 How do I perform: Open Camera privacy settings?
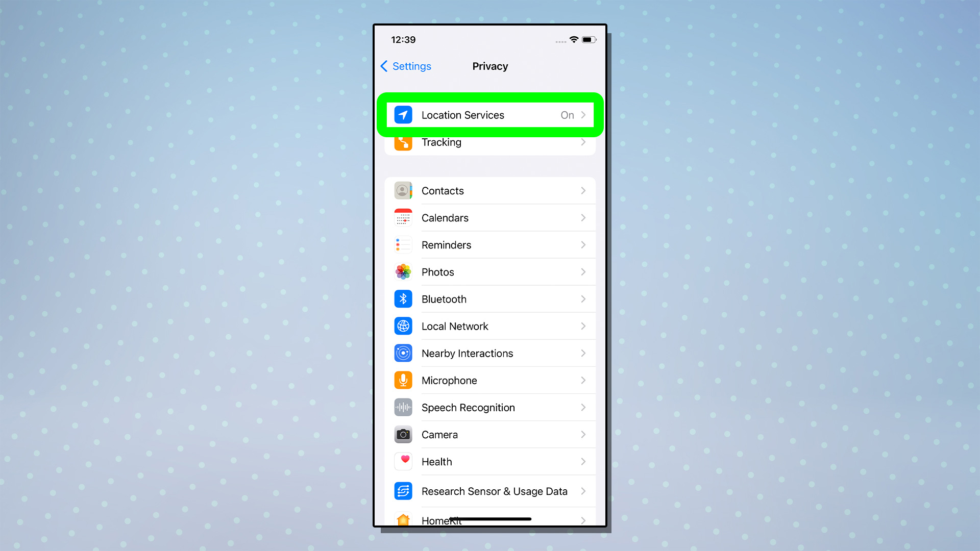pos(490,434)
